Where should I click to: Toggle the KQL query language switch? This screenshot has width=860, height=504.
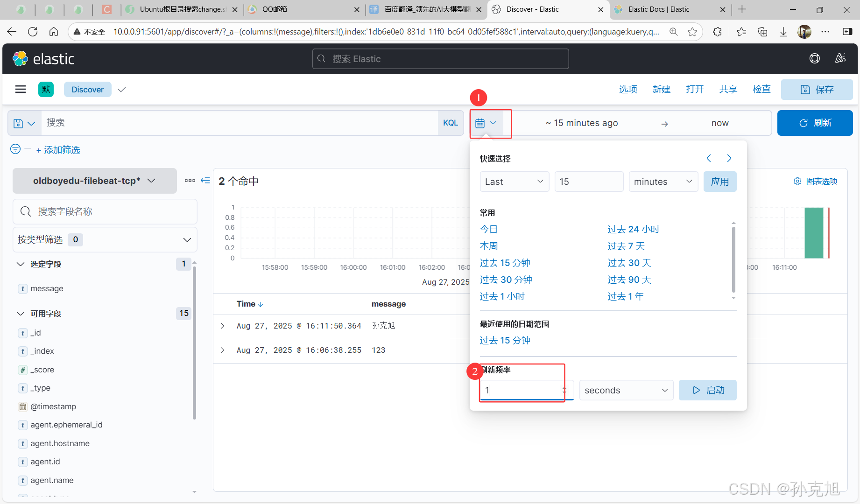tap(451, 123)
